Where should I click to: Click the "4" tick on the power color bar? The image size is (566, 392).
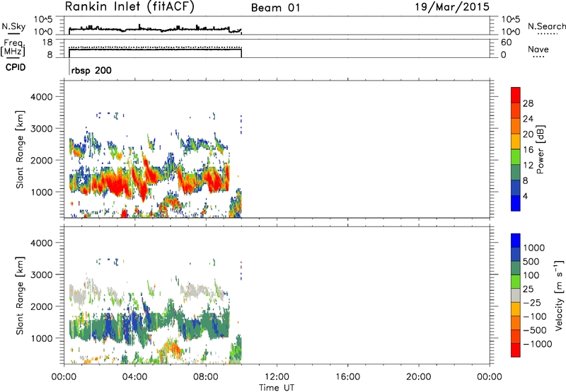pyautogui.click(x=525, y=196)
